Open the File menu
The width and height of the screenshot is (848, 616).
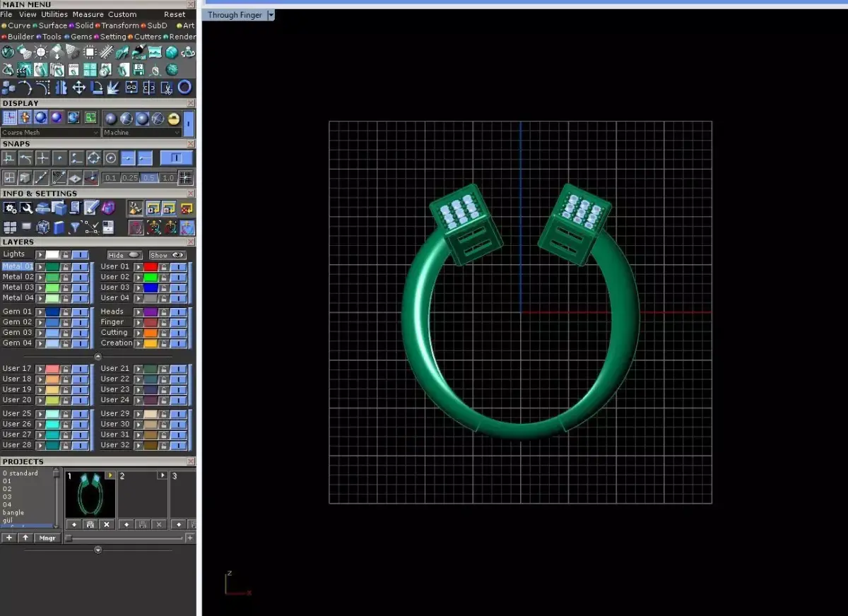[6, 14]
